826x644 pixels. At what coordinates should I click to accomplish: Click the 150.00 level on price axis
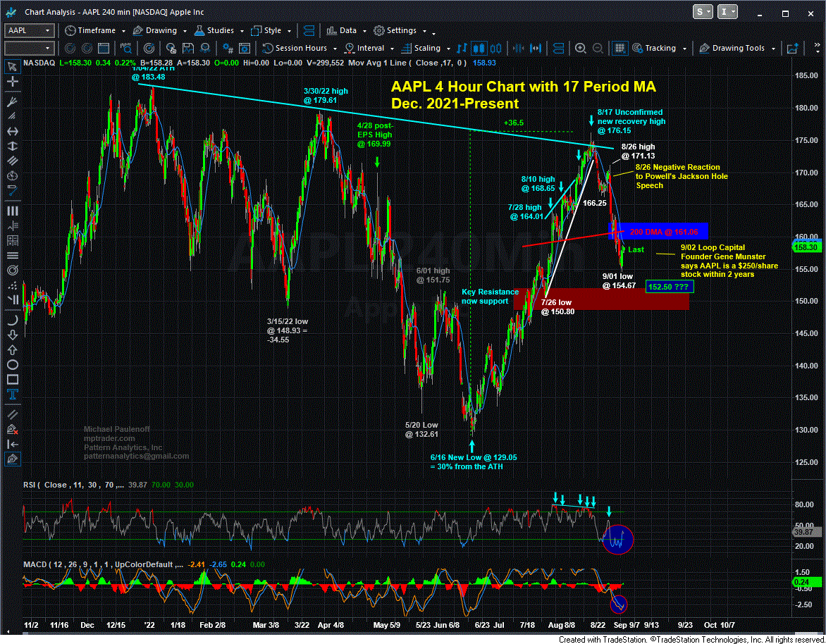[x=806, y=301]
